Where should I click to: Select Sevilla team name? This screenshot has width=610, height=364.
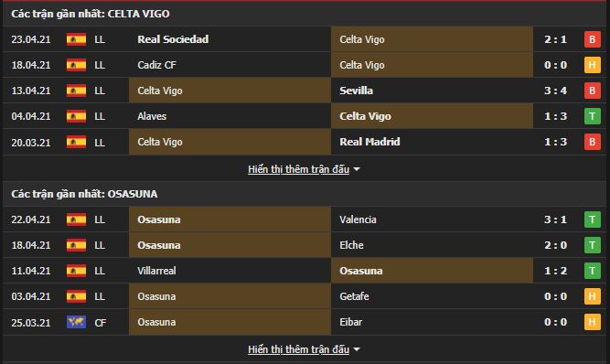point(356,91)
